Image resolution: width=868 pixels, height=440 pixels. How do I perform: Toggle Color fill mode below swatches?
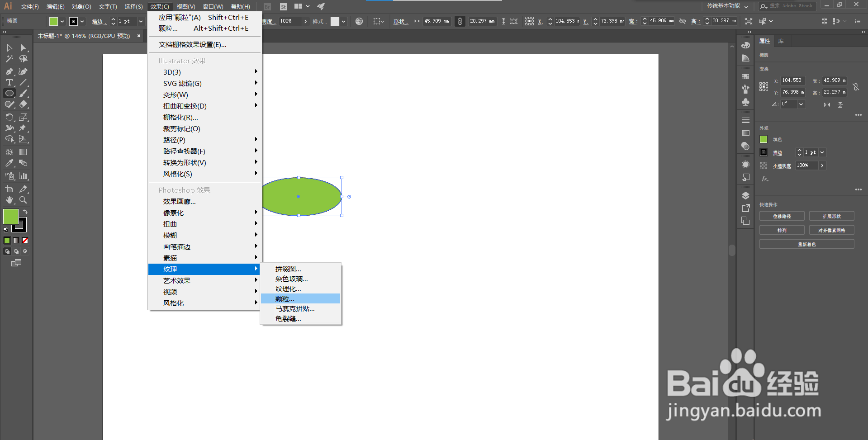(7, 241)
